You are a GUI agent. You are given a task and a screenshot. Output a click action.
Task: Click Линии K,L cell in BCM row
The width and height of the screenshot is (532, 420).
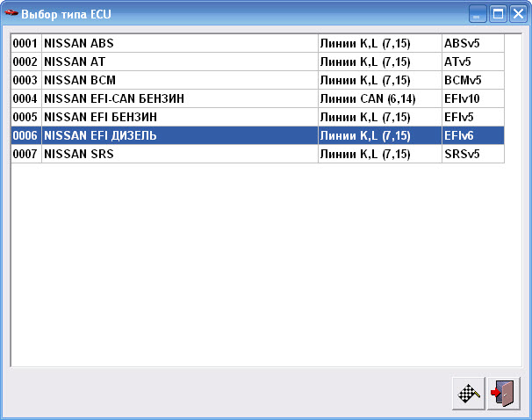380,80
